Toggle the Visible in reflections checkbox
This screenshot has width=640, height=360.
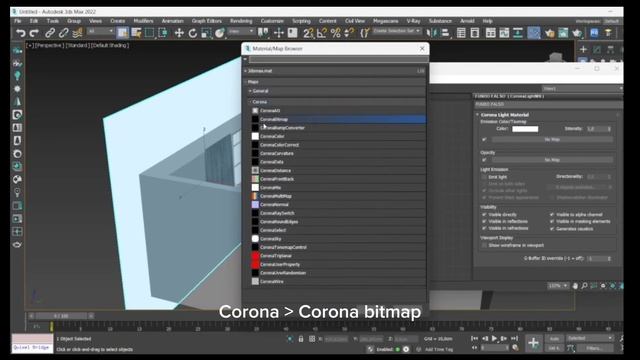point(484,222)
